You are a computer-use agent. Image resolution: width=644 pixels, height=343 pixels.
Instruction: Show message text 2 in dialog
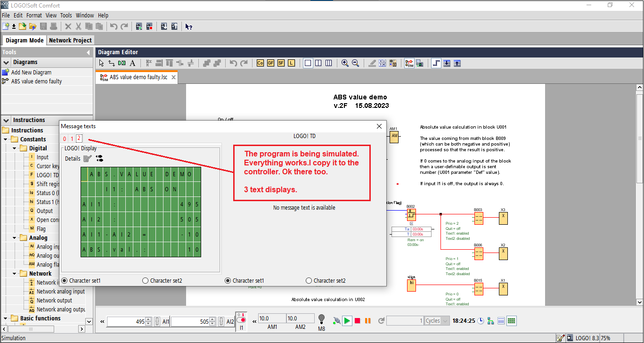click(79, 139)
